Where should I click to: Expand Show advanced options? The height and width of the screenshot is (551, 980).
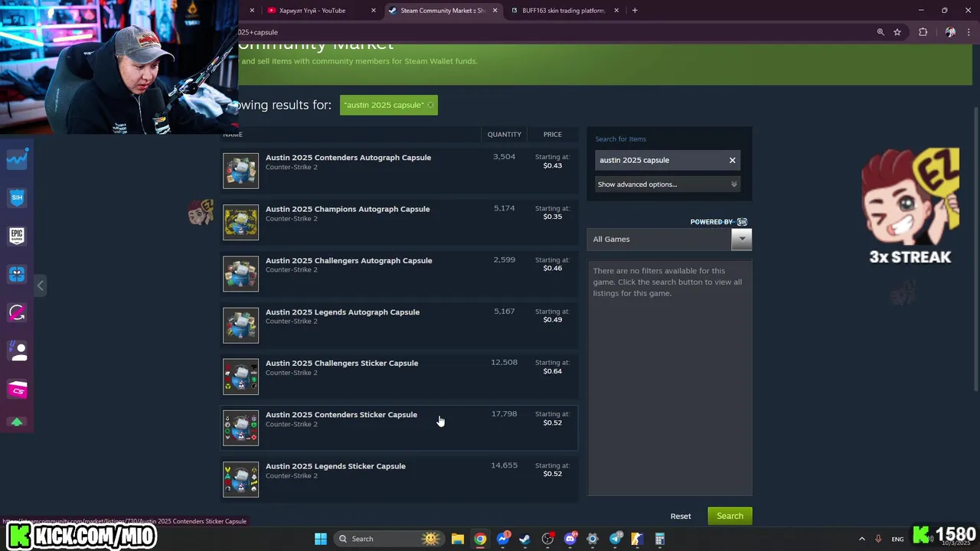(x=668, y=184)
